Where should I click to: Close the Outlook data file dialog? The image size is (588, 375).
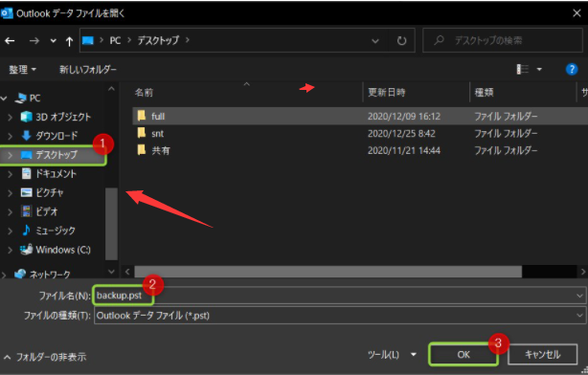577,13
